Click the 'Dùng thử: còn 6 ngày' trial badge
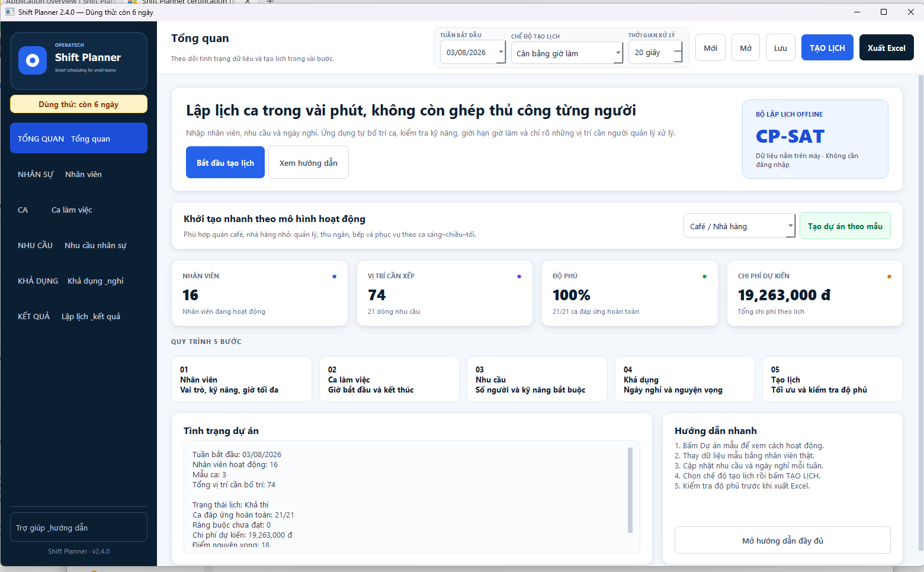The image size is (924, 572). pyautogui.click(x=79, y=104)
